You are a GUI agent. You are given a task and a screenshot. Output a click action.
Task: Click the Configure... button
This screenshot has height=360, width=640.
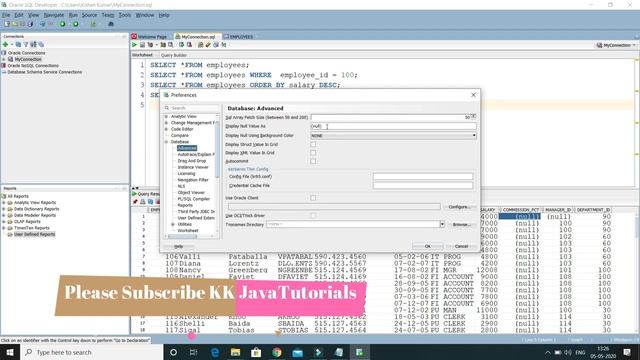459,207
